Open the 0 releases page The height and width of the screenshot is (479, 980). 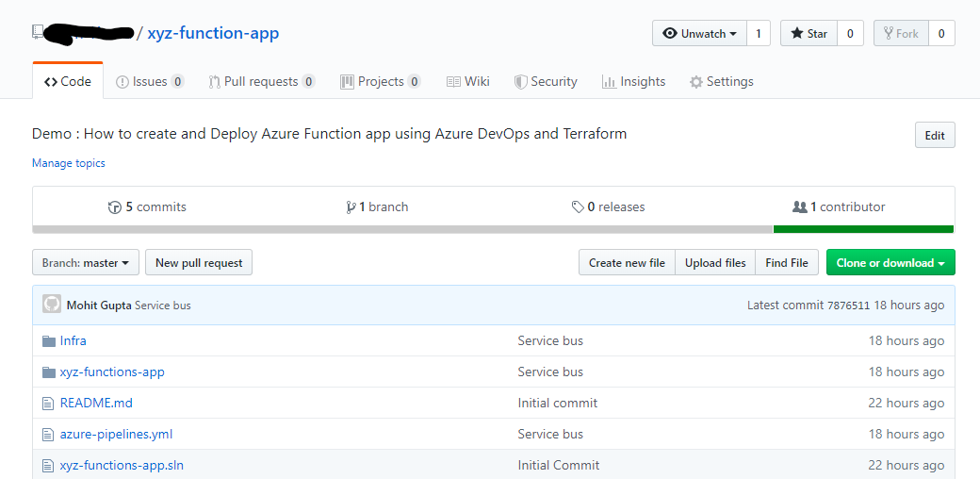608,207
